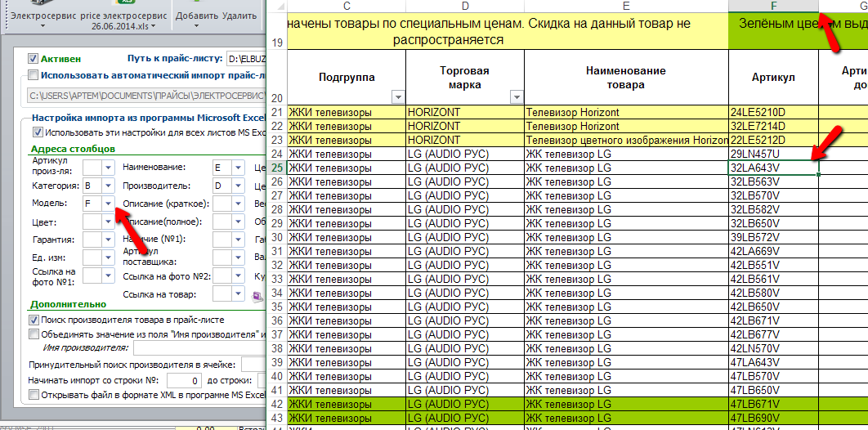The image size is (868, 430).
Task: Click the cell containing 32LE7214D
Action: point(773,126)
